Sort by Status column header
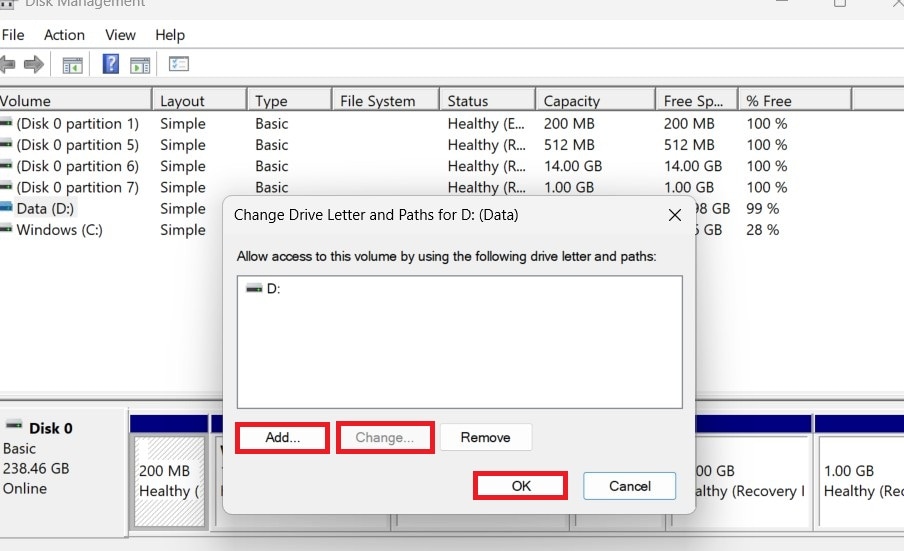Image resolution: width=904 pixels, height=551 pixels. click(x=487, y=101)
